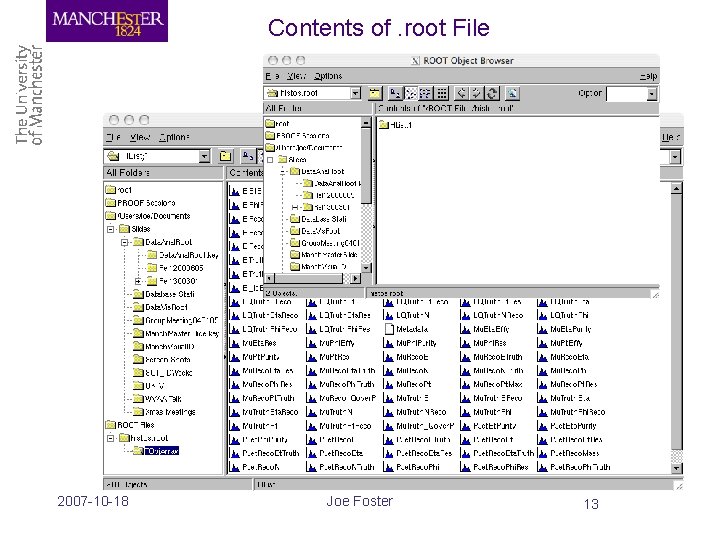This screenshot has width=720, height=540.
Task: Click scroll-down arrow of back contents scrollbar
Action: pos(676,468)
